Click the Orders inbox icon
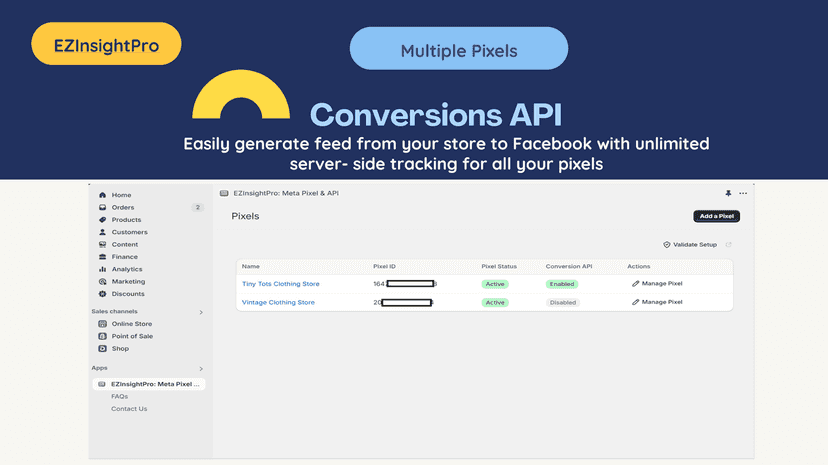 point(102,208)
